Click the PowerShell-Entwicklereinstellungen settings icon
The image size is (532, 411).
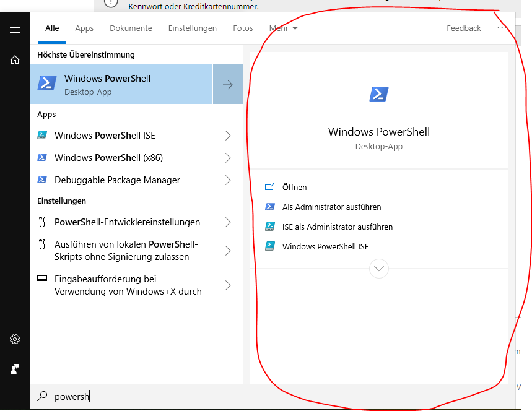(42, 222)
